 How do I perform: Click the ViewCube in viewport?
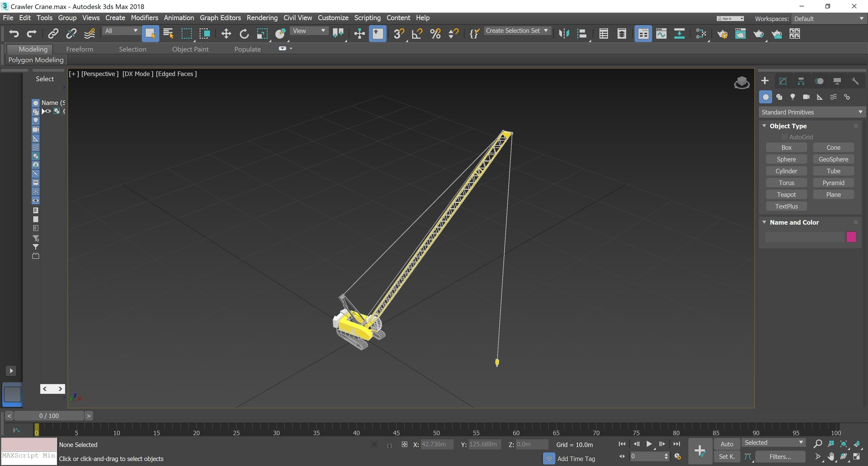tap(742, 83)
